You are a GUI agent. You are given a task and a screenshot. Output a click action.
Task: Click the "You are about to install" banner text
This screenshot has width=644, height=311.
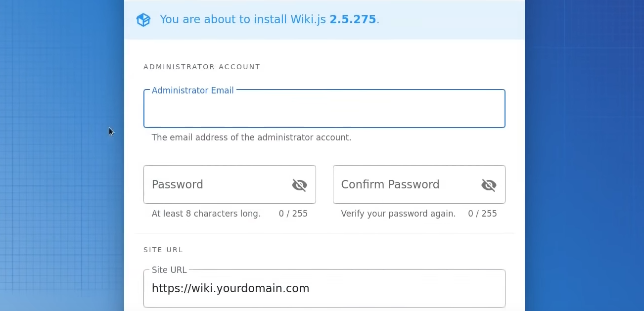click(242, 20)
